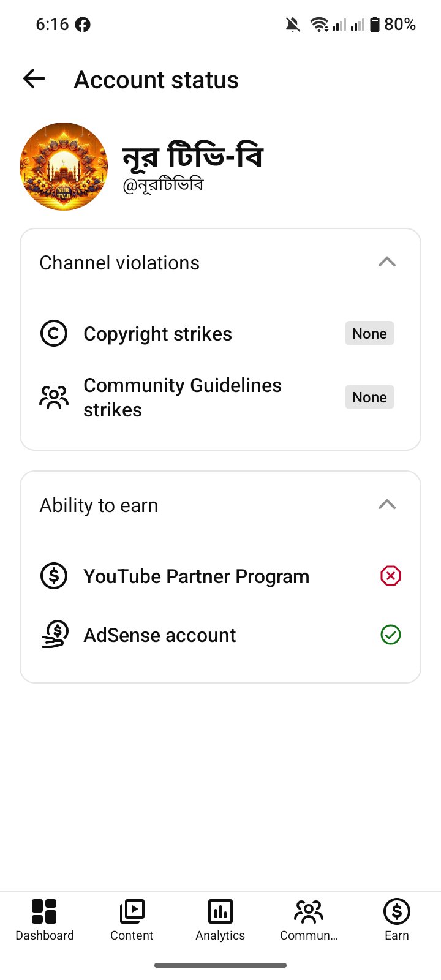Switch to the Content tab
This screenshot has height=980, width=441.
pos(132,920)
